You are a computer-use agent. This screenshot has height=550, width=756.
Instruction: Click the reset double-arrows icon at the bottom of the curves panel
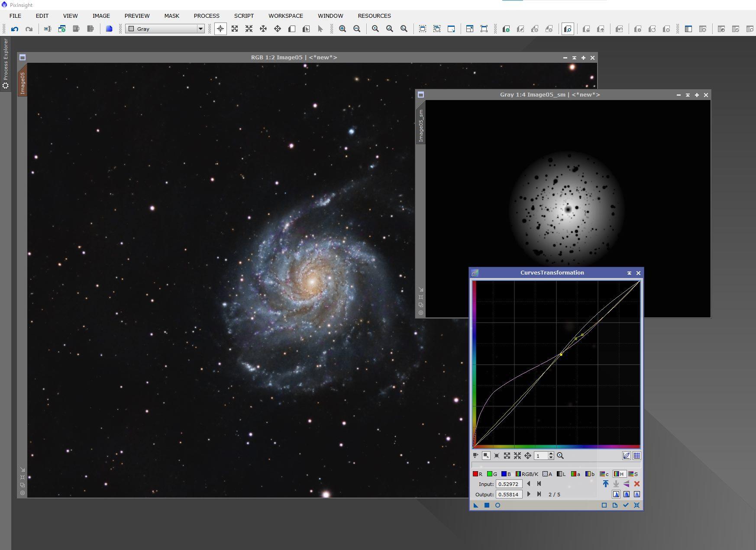637,505
